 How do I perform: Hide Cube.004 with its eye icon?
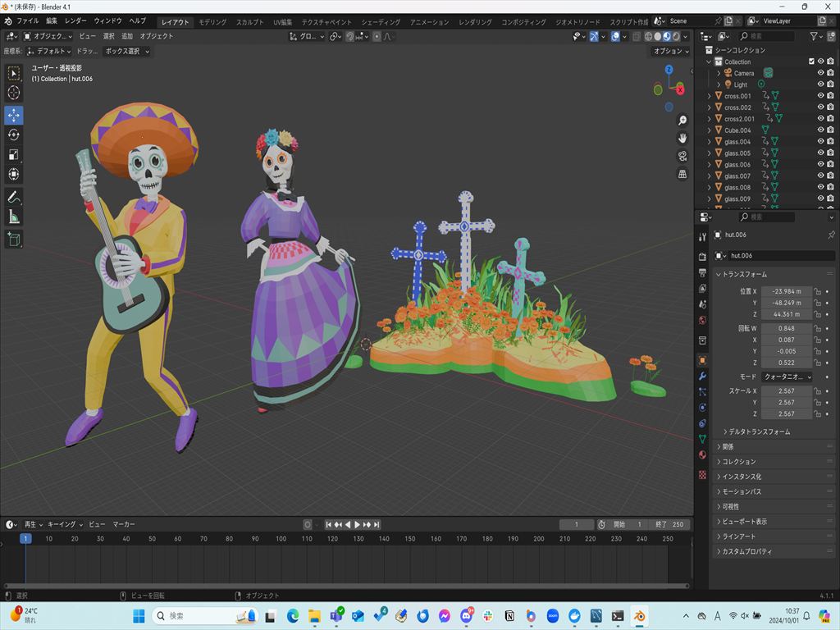(x=820, y=130)
